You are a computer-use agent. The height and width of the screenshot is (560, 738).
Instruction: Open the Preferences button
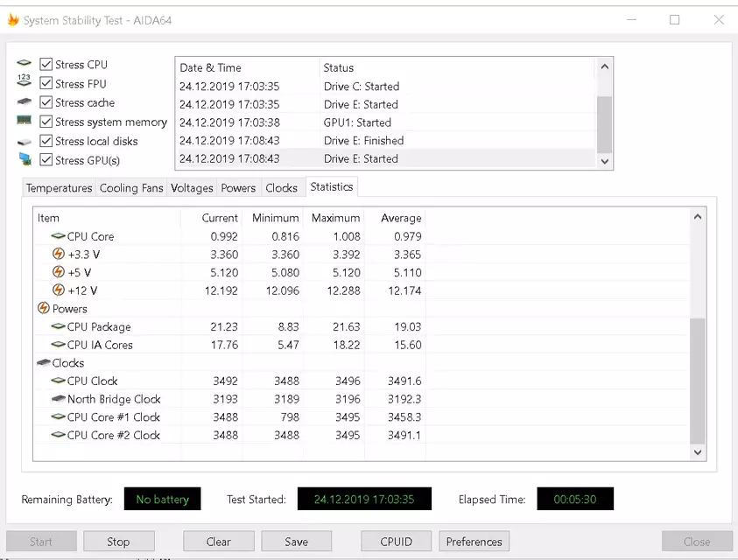474,541
